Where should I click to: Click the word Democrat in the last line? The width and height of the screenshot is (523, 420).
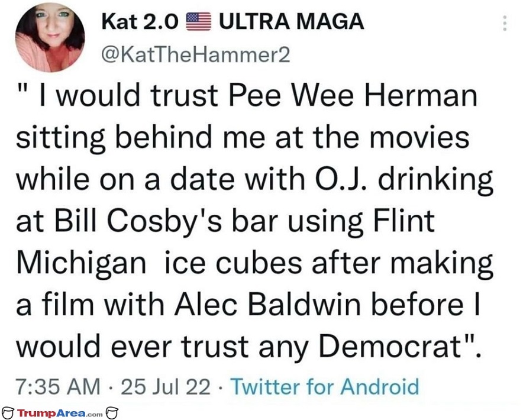[392, 346]
